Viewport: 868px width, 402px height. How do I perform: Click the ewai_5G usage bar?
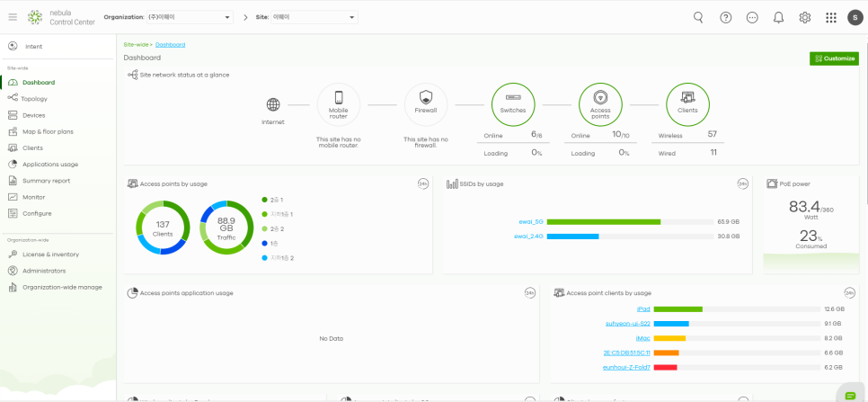(603, 221)
